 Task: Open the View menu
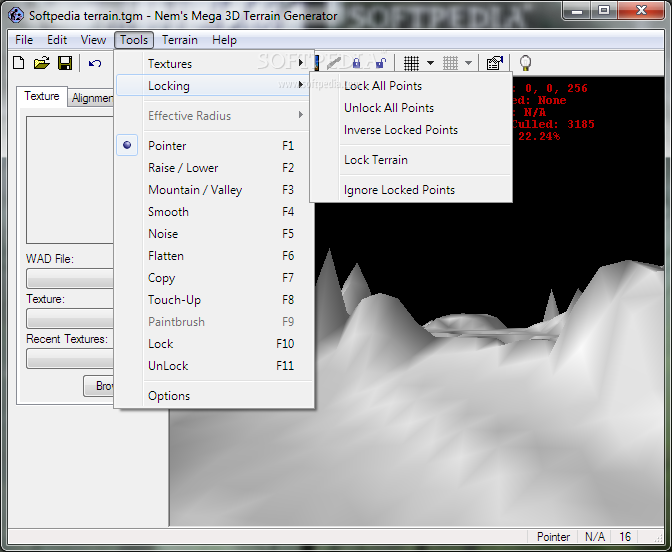coord(93,40)
